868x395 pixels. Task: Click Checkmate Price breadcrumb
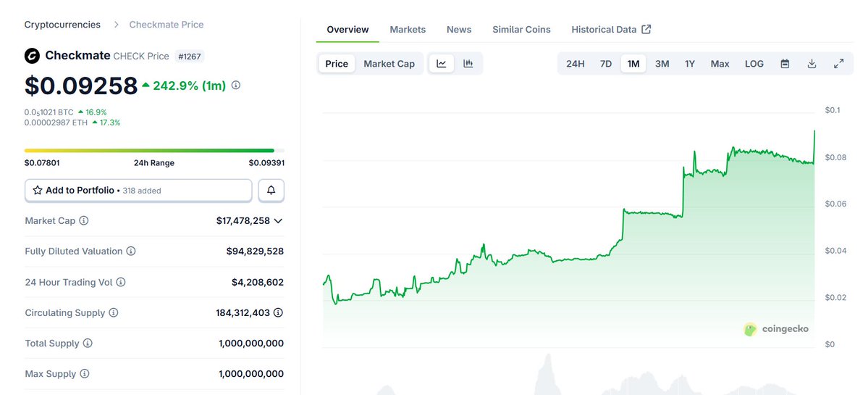point(167,25)
